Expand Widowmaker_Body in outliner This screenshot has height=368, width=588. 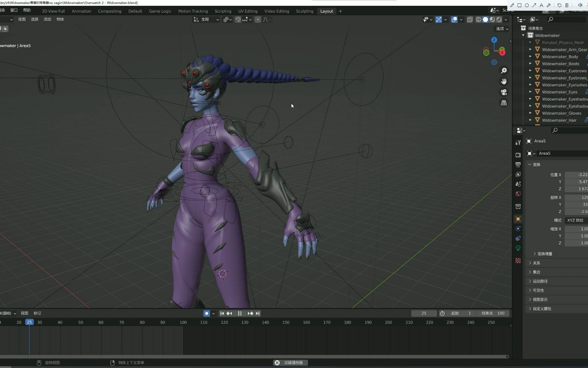point(530,57)
